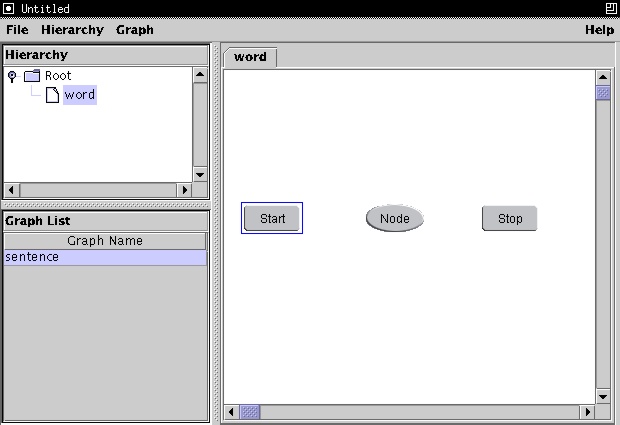Click Hierarchy panel scroll right arrow
This screenshot has height=425, width=620.
click(x=184, y=190)
